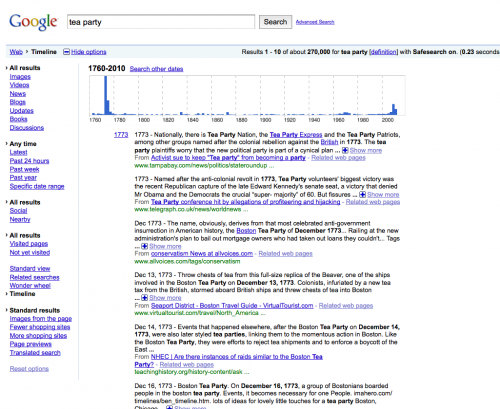The height and width of the screenshot is (409, 500).
Task: Open Related web pages for teachinghistory result
Action: tap(186, 365)
